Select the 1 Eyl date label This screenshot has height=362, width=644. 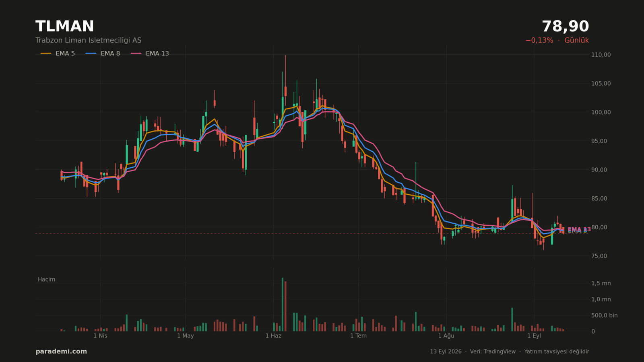click(534, 336)
